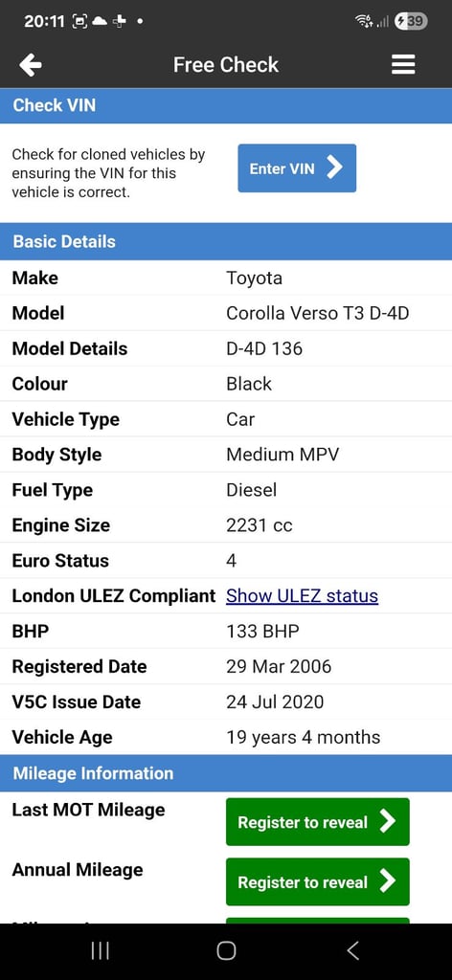Tap the battery indicator in status bar

click(411, 21)
